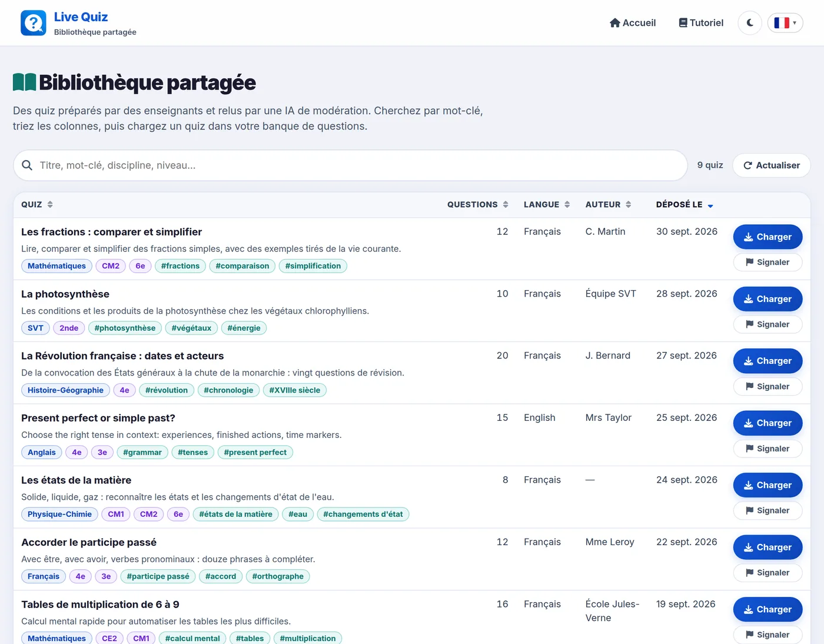Toggle dark mode with the moon icon
Image resolution: width=824 pixels, height=644 pixels.
point(750,23)
